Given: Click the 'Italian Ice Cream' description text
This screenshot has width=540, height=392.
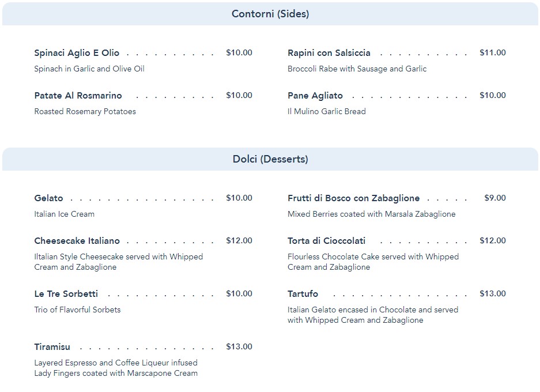Looking at the screenshot, I should coord(64,214).
